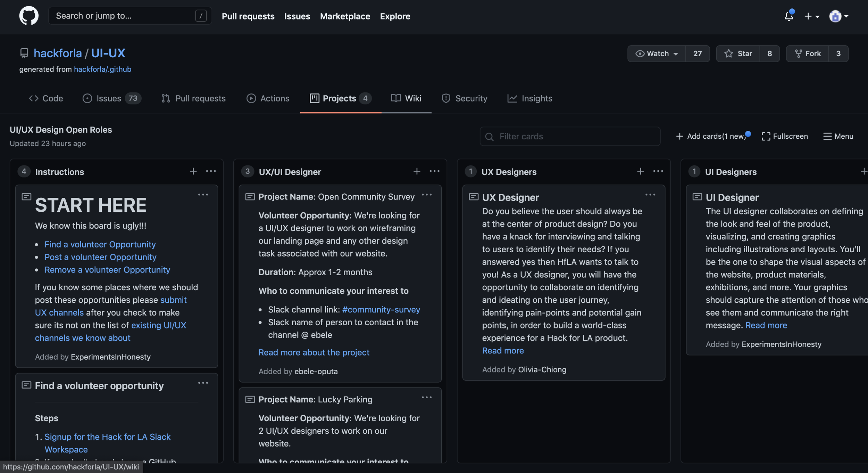Open the repository Pull requests tab
This screenshot has width=868, height=473.
pyautogui.click(x=193, y=98)
